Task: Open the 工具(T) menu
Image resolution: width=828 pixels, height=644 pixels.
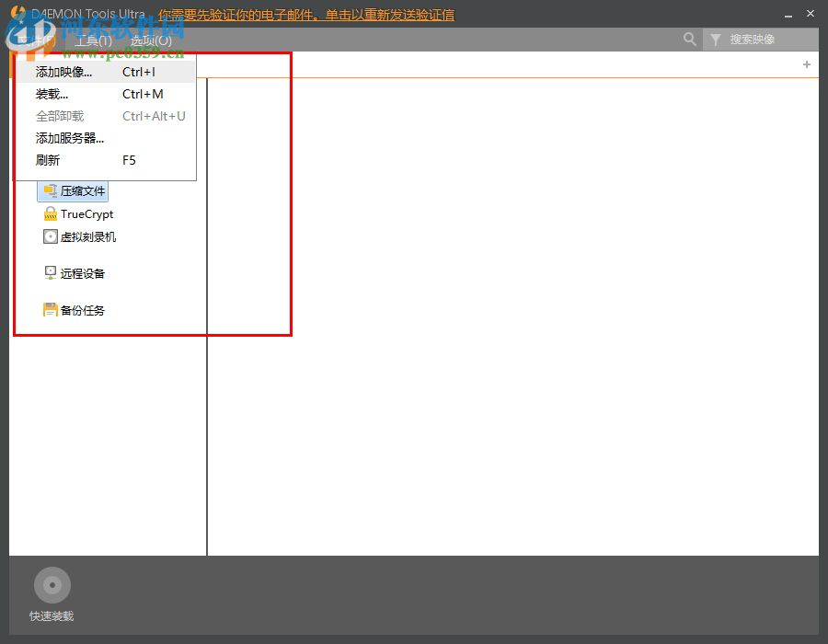Action: coord(93,40)
